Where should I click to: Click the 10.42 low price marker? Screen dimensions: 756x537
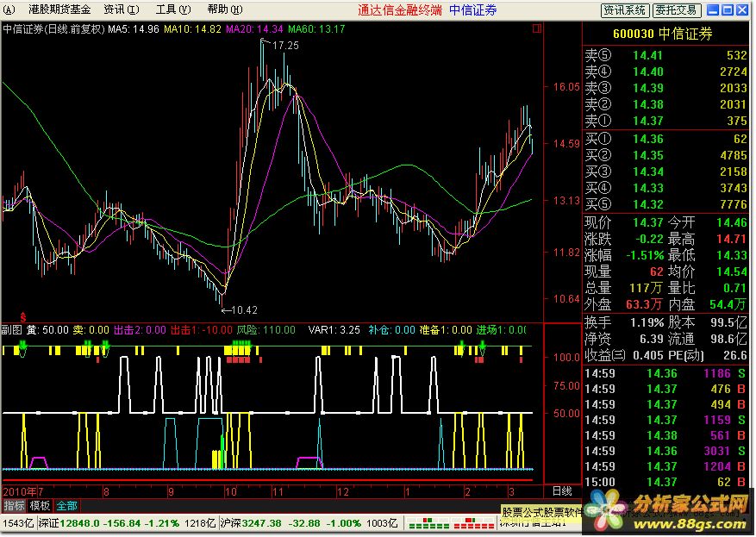[244, 310]
